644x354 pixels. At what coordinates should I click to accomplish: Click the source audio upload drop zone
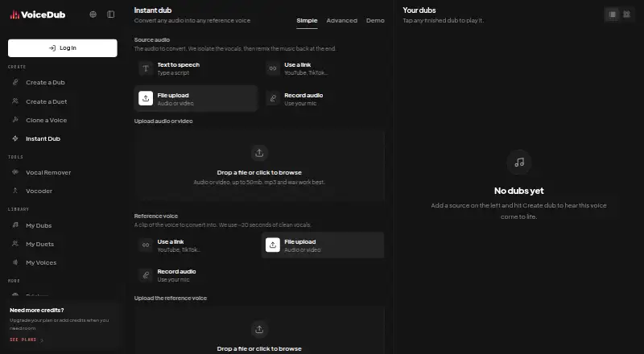pyautogui.click(x=259, y=166)
